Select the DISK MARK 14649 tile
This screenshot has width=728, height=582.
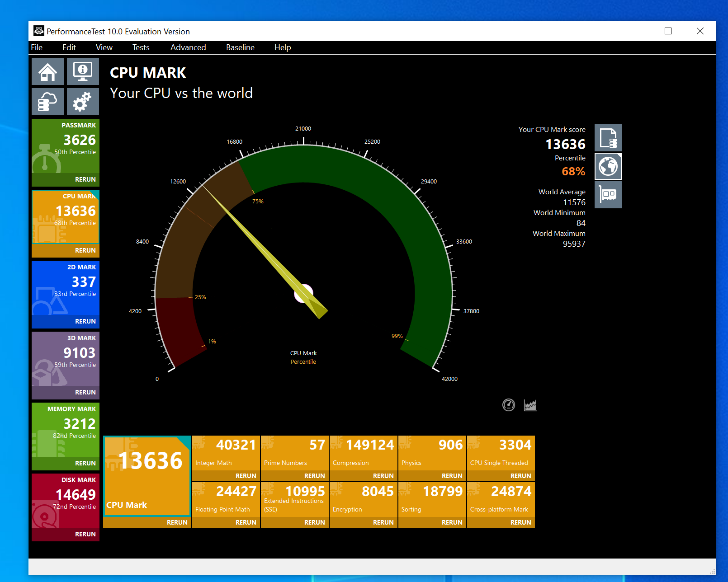point(66,501)
